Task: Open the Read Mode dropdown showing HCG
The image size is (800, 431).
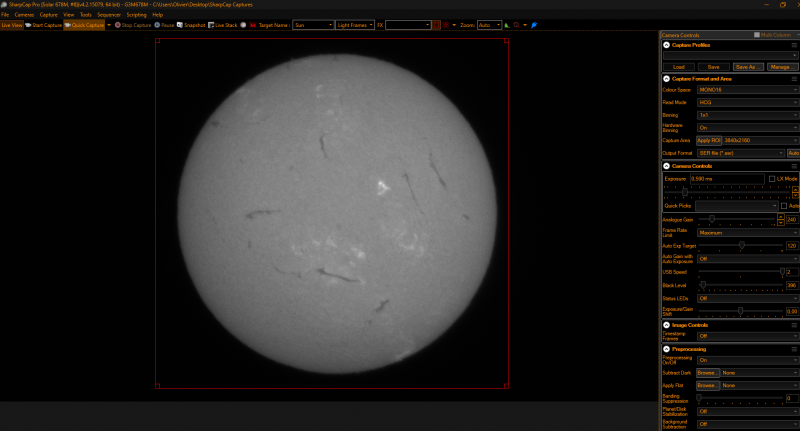Action: [747, 103]
